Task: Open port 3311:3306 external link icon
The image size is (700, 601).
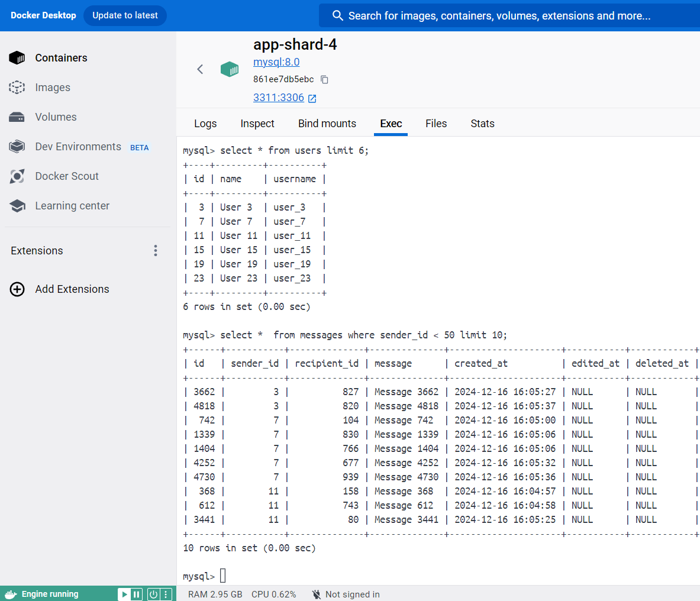Action: pyautogui.click(x=312, y=99)
